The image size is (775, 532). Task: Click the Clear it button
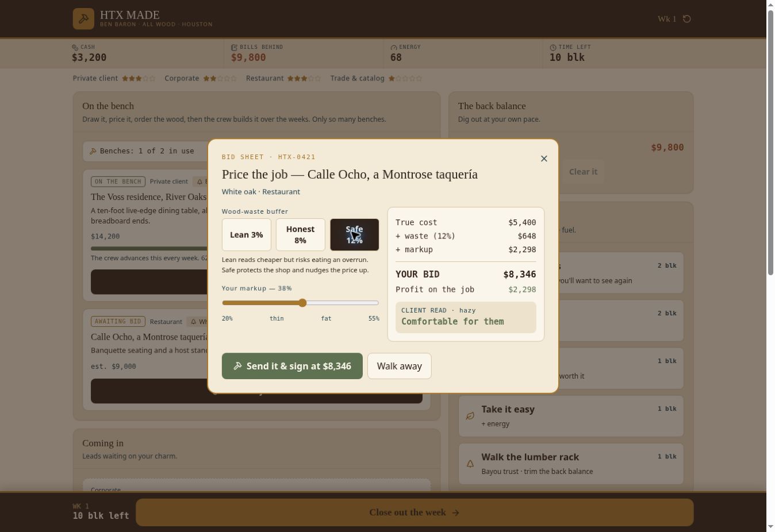(x=583, y=172)
